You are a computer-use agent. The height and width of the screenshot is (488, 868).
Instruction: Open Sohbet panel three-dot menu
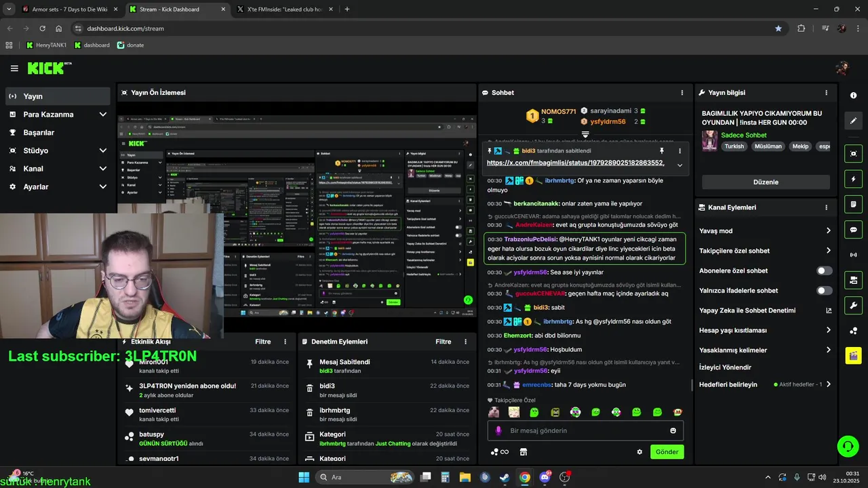point(682,92)
